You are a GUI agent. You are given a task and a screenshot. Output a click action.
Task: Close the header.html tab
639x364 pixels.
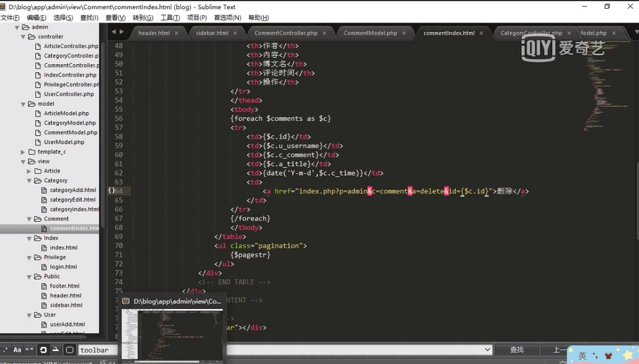177,34
